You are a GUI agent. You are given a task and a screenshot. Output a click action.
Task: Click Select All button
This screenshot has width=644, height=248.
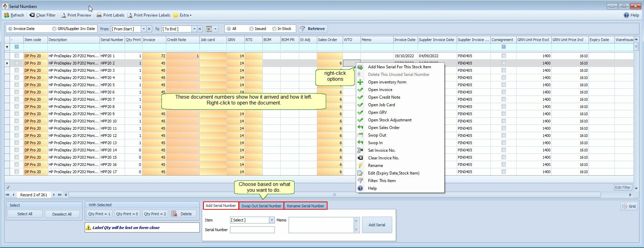coord(25,214)
